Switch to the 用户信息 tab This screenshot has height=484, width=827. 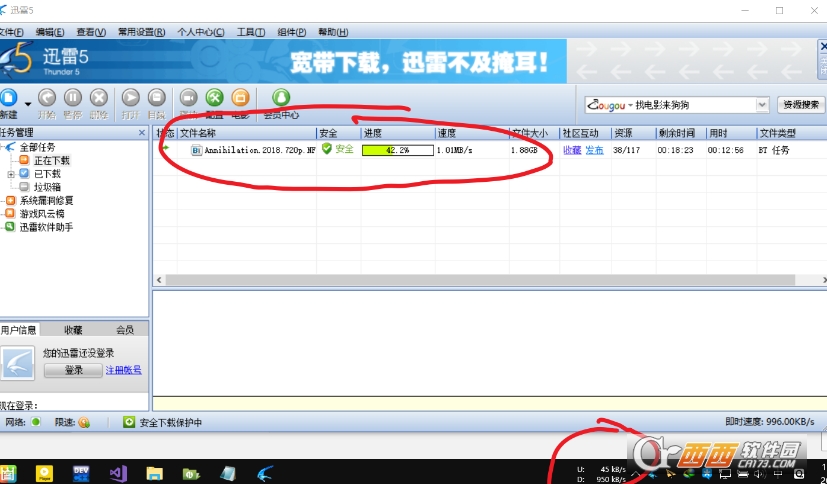(x=18, y=330)
